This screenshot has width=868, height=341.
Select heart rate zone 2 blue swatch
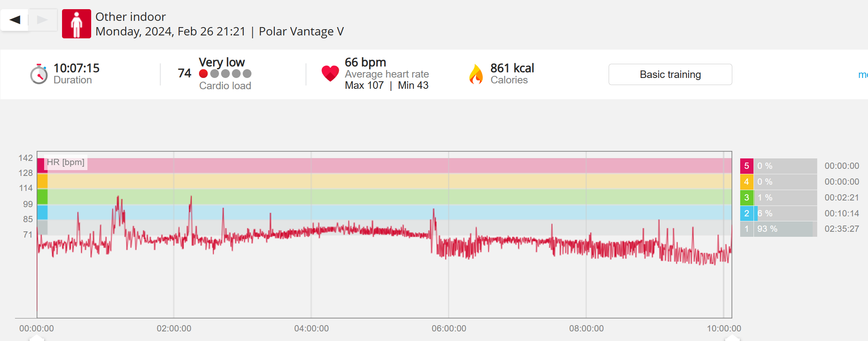tap(746, 213)
